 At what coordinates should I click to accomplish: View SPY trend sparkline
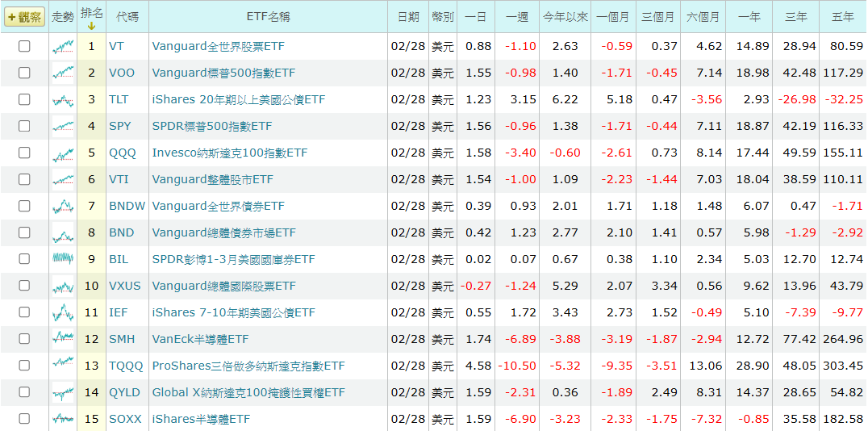click(x=63, y=126)
